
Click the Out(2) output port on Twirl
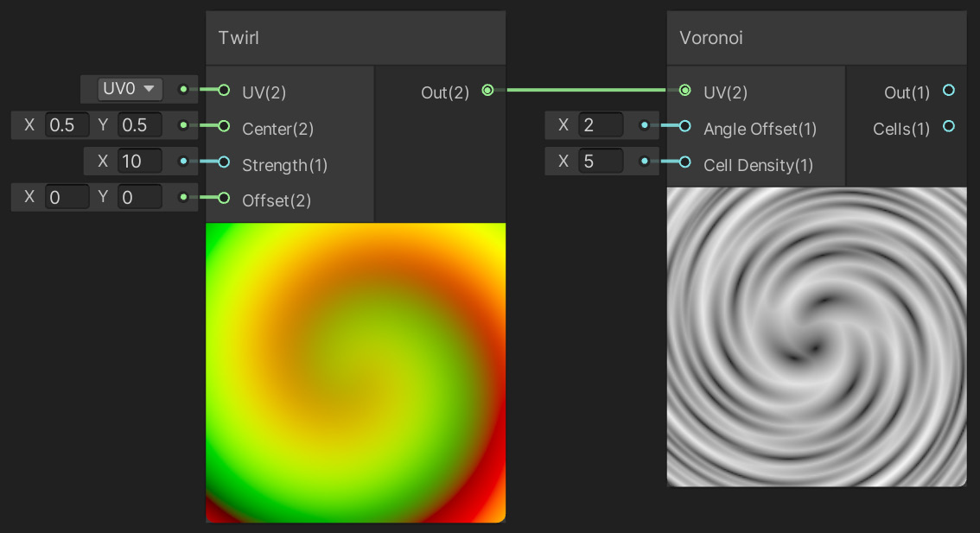coord(487,89)
